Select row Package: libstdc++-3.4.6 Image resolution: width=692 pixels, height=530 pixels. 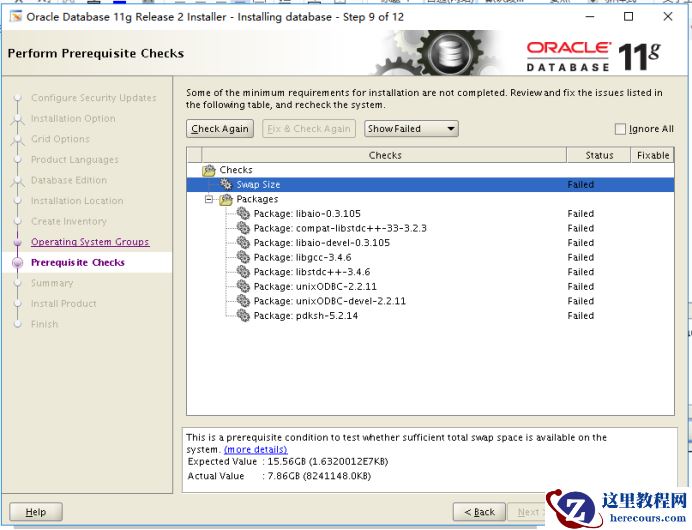point(430,272)
